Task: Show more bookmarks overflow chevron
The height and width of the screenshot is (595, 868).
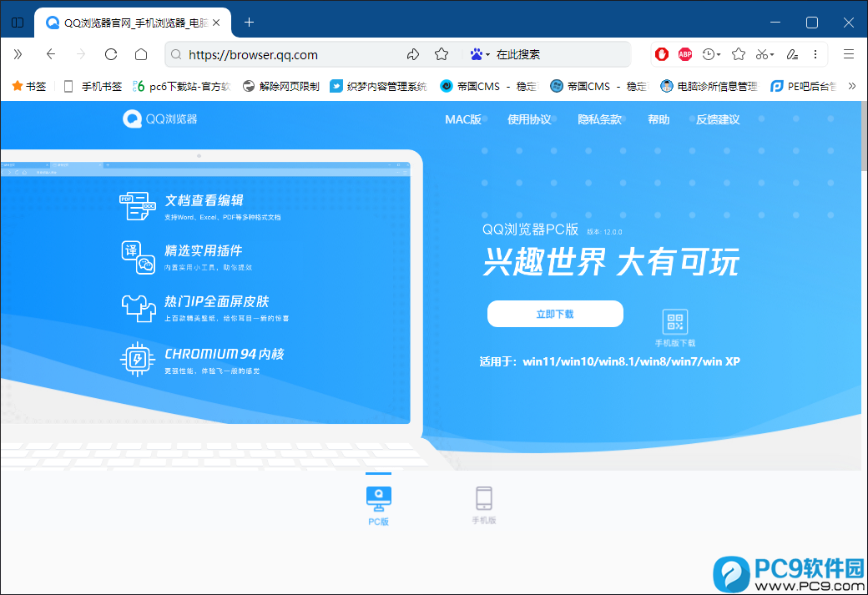Action: tap(852, 86)
